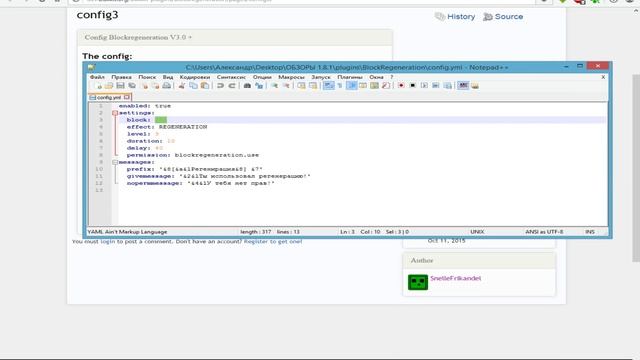
Task: Click the Copy icon in toolbar
Action: pyautogui.click(x=193, y=86)
